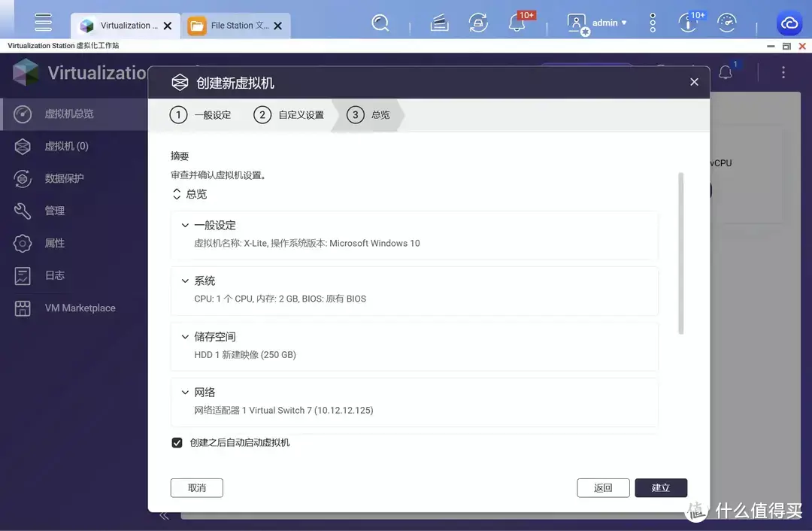Go to wizard step 1 一般设定
Screen dimensions: 812x531
200,115
